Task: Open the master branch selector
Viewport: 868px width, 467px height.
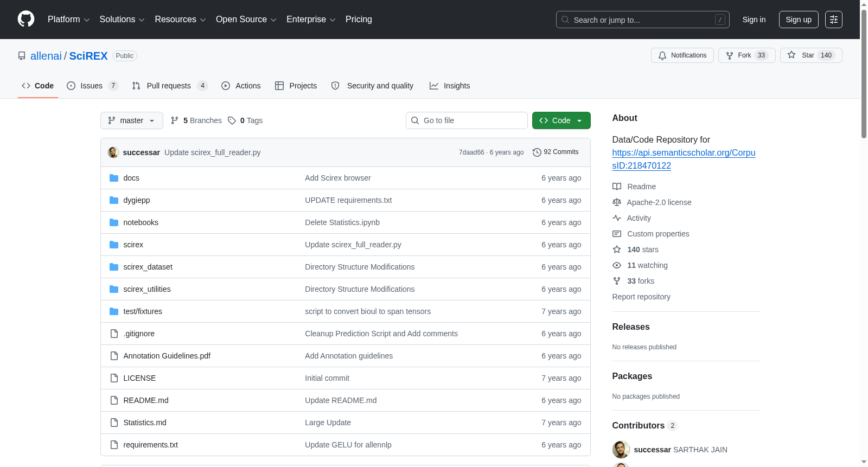Action: tap(132, 120)
